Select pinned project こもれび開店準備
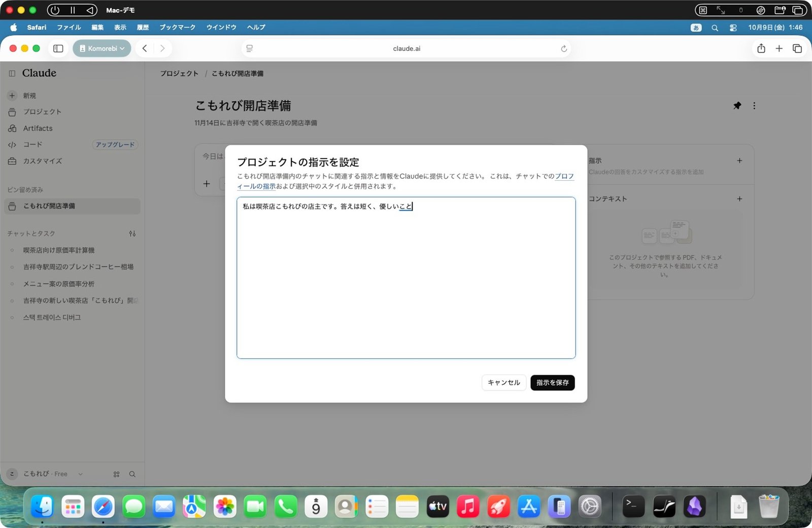 (x=72, y=206)
